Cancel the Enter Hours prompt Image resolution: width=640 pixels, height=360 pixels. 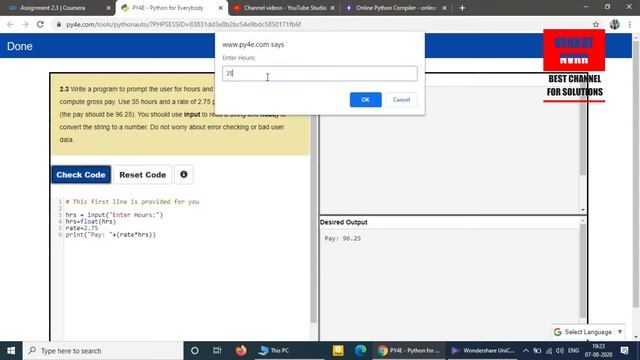401,100
